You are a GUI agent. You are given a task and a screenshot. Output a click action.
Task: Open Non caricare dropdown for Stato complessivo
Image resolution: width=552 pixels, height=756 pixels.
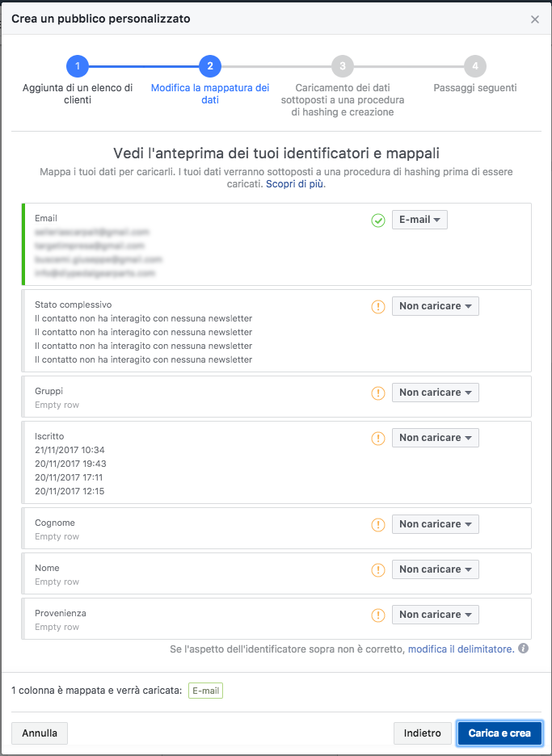click(436, 306)
